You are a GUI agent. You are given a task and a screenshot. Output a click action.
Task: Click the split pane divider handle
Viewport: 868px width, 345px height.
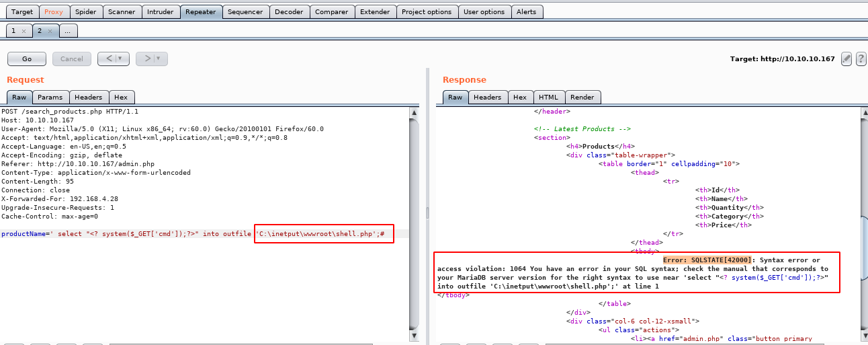tap(427, 212)
